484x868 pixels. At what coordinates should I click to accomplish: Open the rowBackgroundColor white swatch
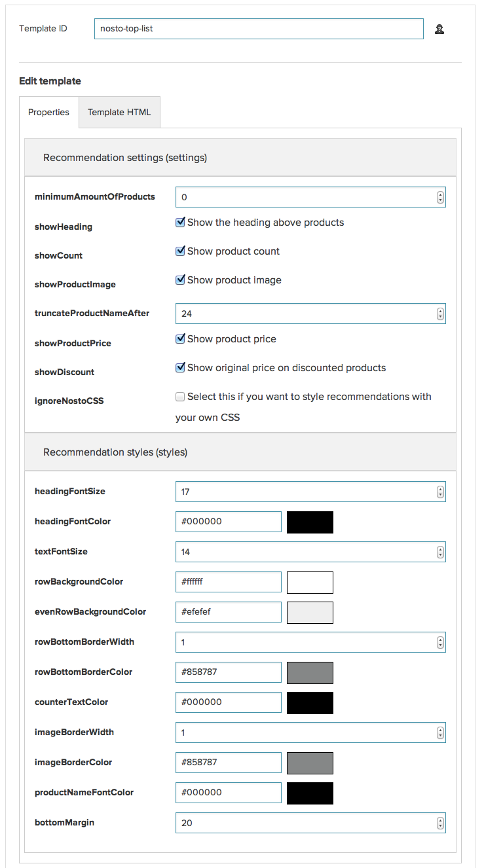pos(310,583)
